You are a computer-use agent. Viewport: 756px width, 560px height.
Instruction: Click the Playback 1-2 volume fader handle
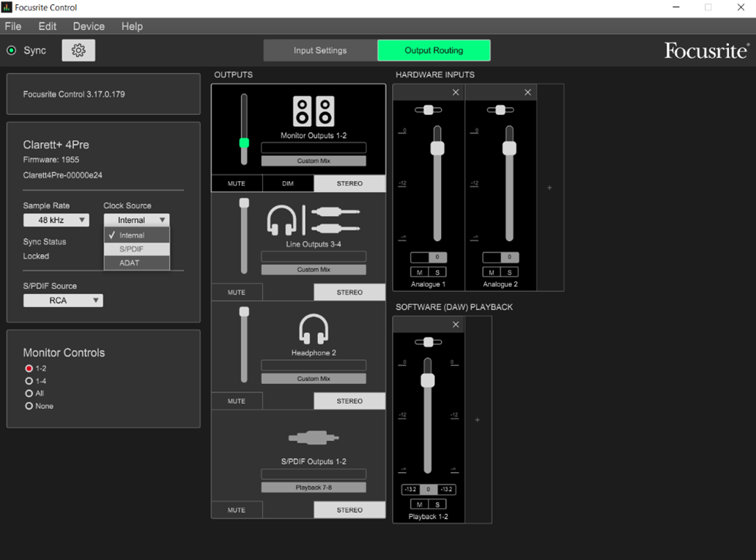428,380
